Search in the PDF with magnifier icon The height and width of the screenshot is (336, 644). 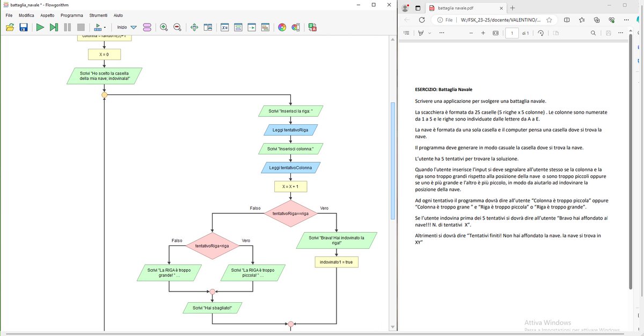click(593, 33)
